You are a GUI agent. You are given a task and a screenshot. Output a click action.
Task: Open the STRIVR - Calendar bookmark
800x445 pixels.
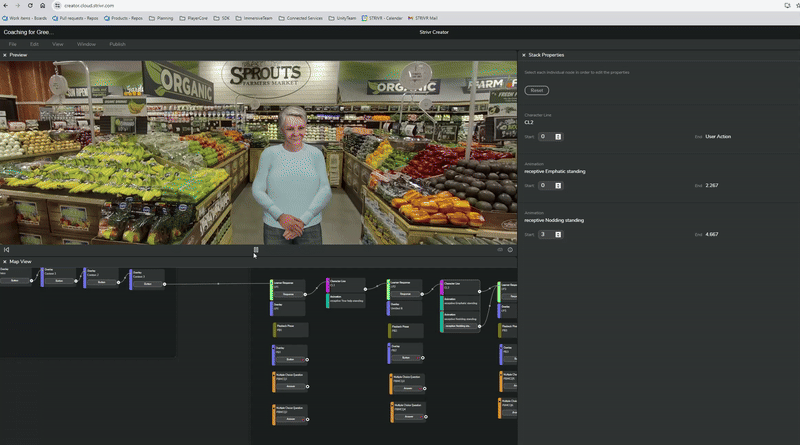click(382, 18)
